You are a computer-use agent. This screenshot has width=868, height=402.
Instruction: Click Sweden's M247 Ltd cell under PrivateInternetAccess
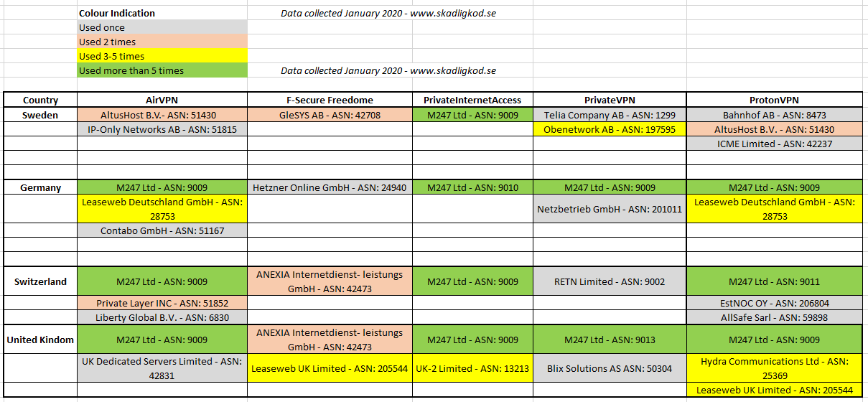coord(472,115)
